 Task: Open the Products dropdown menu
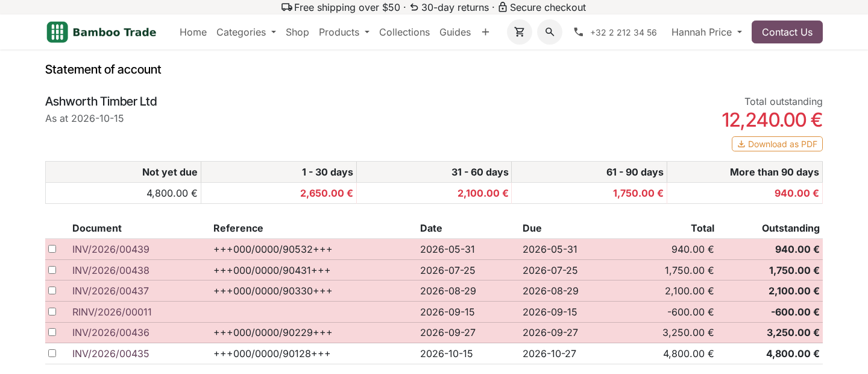click(344, 32)
